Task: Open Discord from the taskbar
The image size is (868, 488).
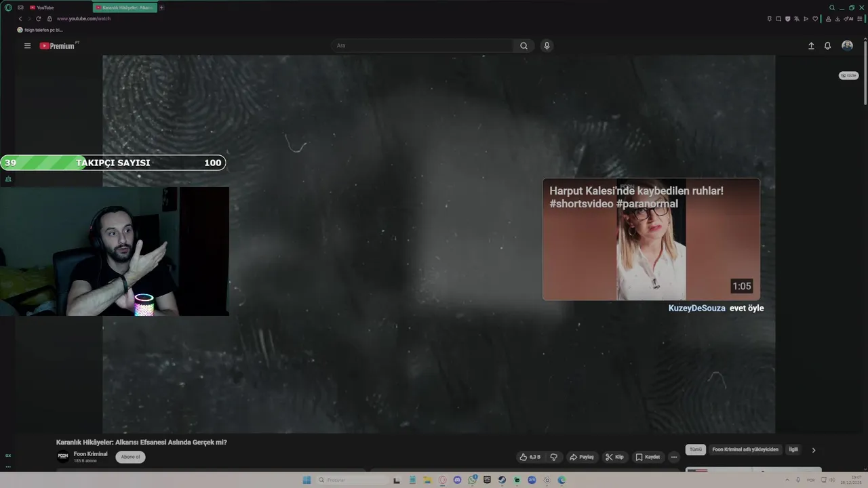Action: tap(457, 480)
